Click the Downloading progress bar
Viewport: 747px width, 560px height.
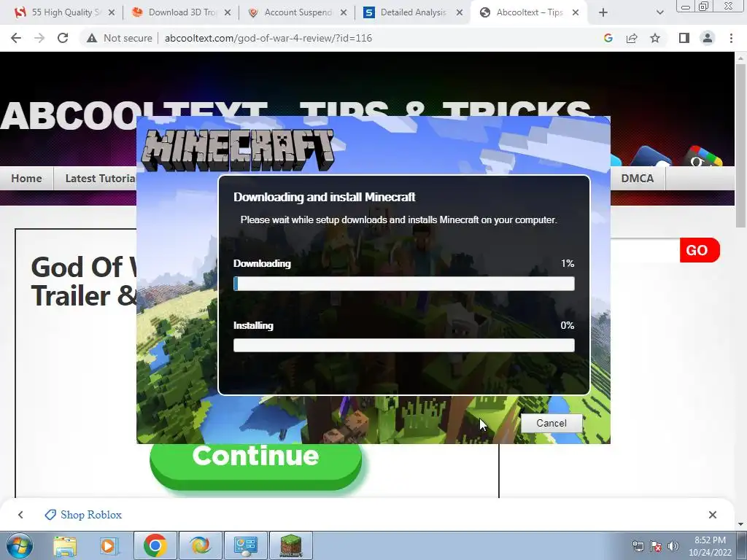(404, 284)
